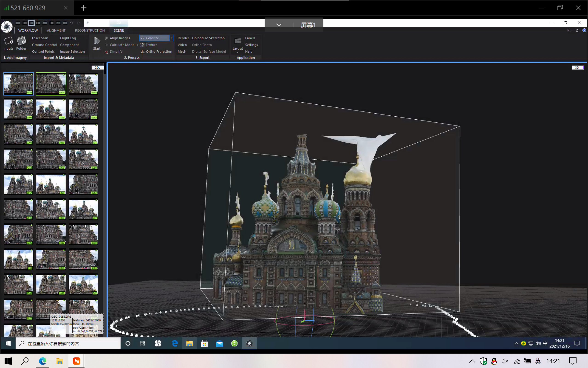Click the Folder import icon

click(x=21, y=41)
